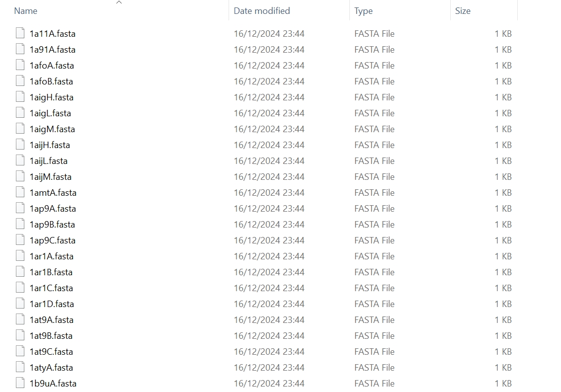Select the file named 1ap9A.fasta

pos(53,209)
